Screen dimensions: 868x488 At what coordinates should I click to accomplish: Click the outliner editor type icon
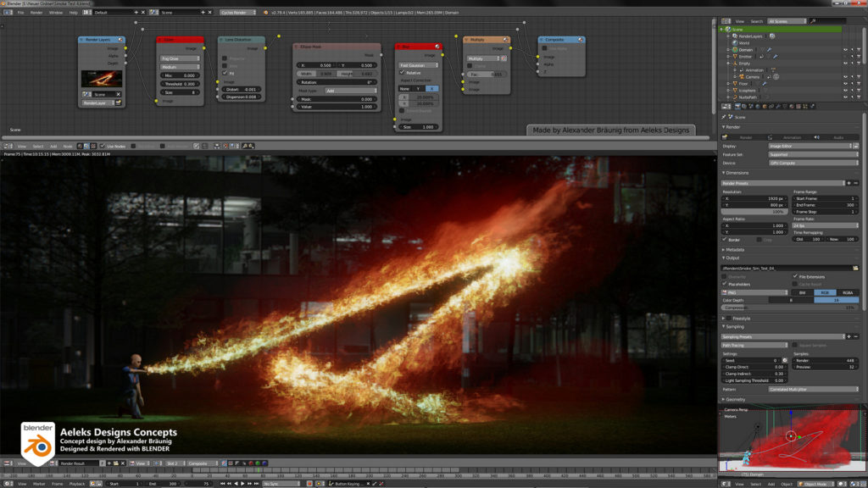[x=726, y=21]
